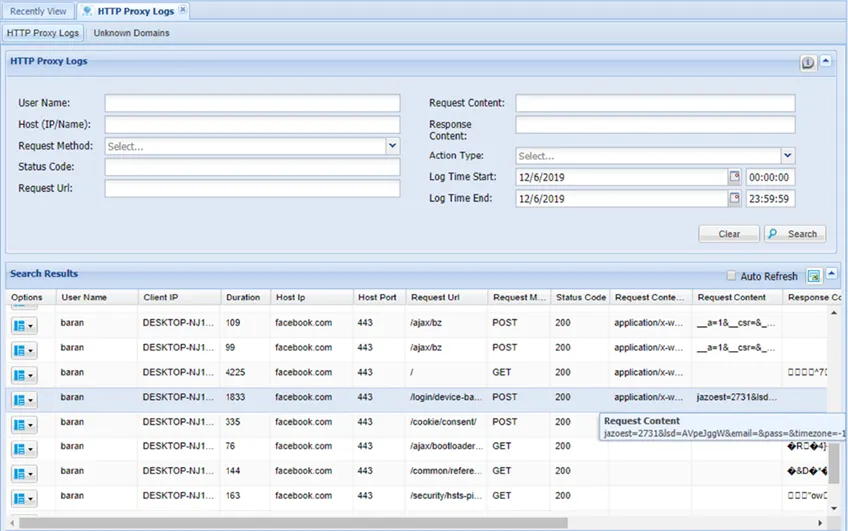Sort by the Host Port column header
This screenshot has height=531, width=848.
coord(379,297)
